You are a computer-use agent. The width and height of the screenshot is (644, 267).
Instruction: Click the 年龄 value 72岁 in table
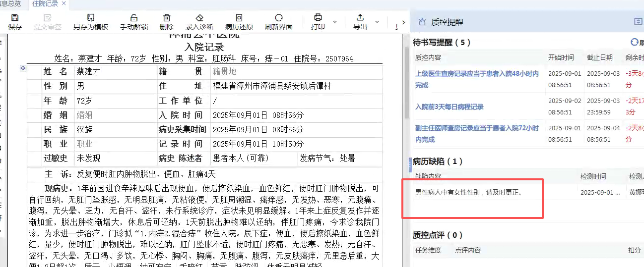pyautogui.click(x=84, y=101)
